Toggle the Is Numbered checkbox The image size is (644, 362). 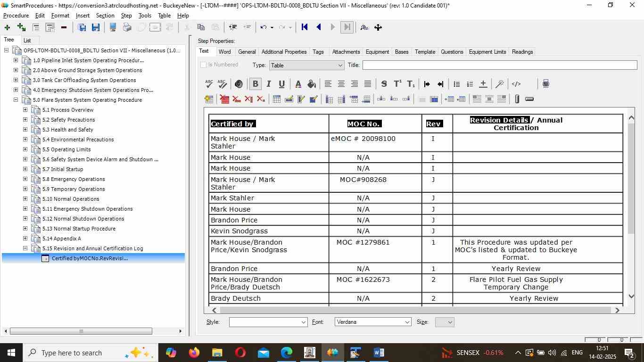coord(204,65)
